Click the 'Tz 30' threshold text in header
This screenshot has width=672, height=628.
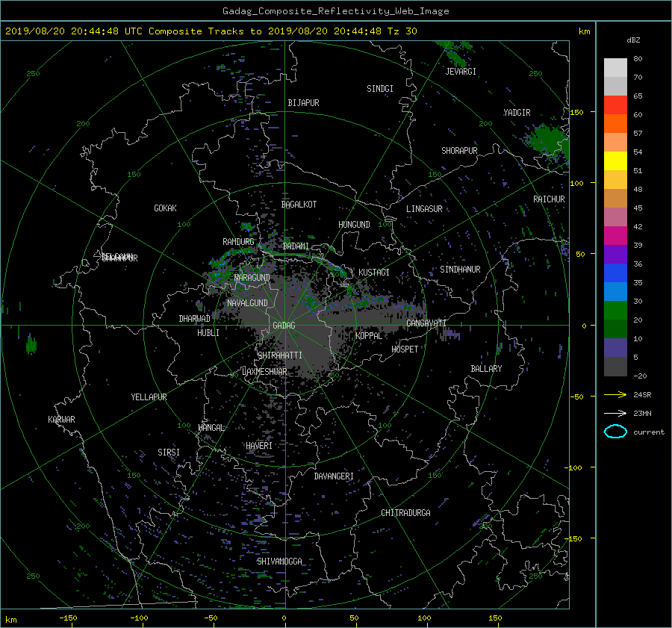402,31
